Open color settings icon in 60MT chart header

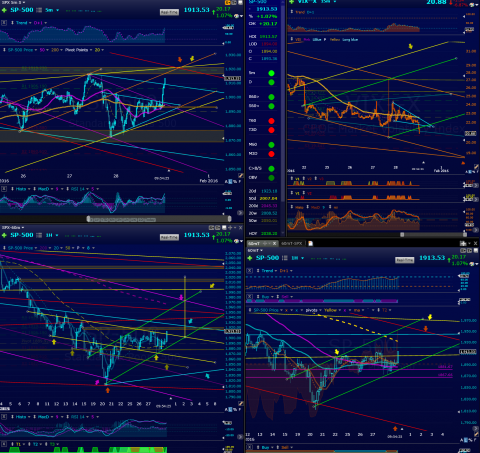coord(471,263)
